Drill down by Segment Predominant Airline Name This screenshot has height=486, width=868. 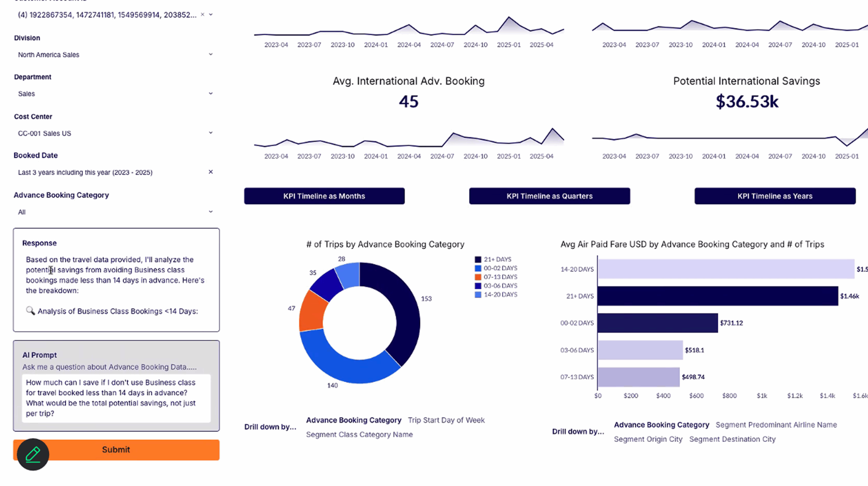(776, 425)
